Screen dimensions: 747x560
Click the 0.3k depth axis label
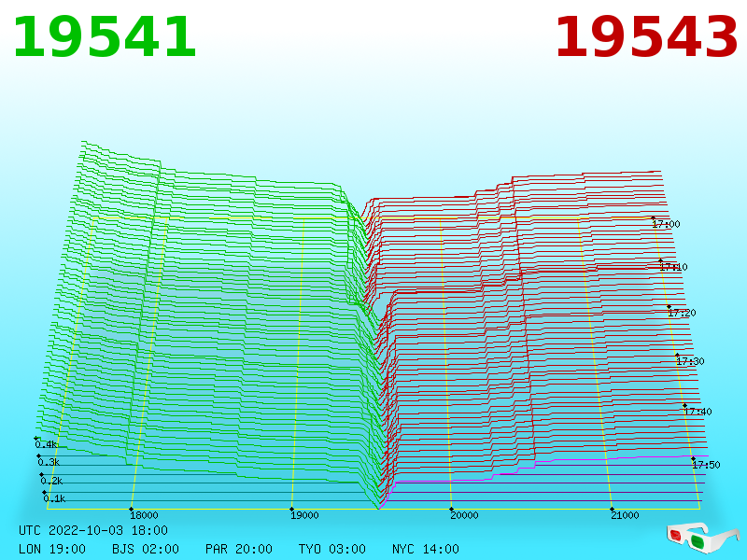tap(49, 462)
